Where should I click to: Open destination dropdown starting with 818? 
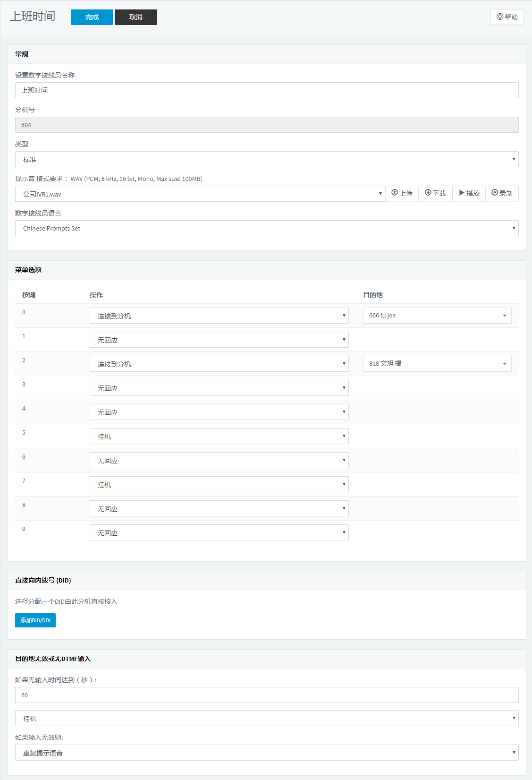437,364
